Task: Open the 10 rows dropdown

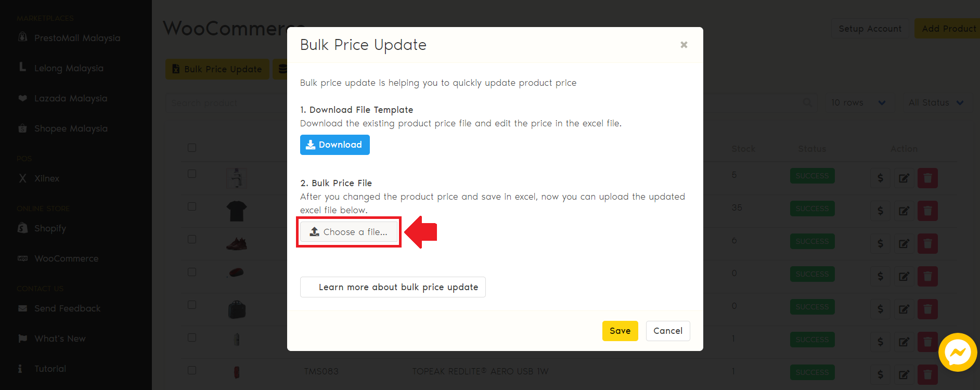Action: click(x=858, y=103)
